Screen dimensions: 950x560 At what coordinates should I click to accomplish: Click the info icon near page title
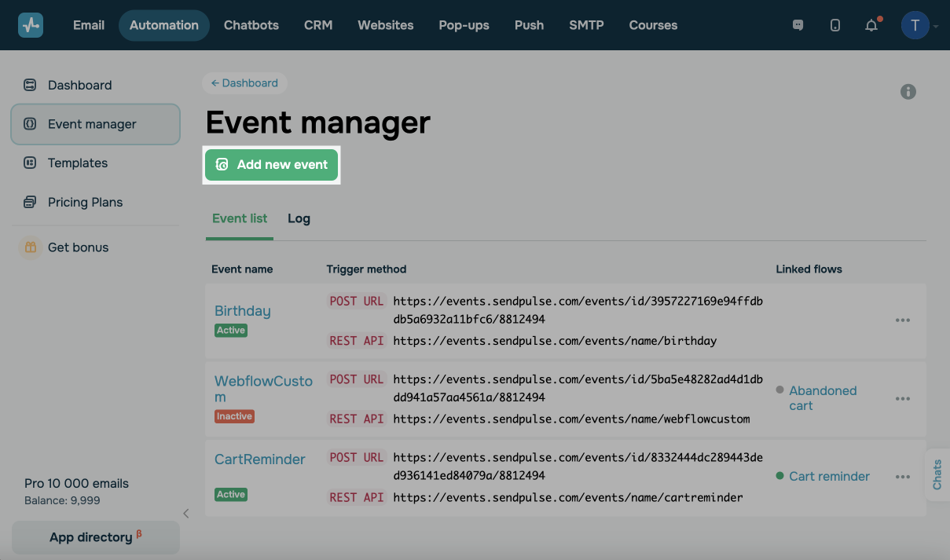(x=908, y=92)
